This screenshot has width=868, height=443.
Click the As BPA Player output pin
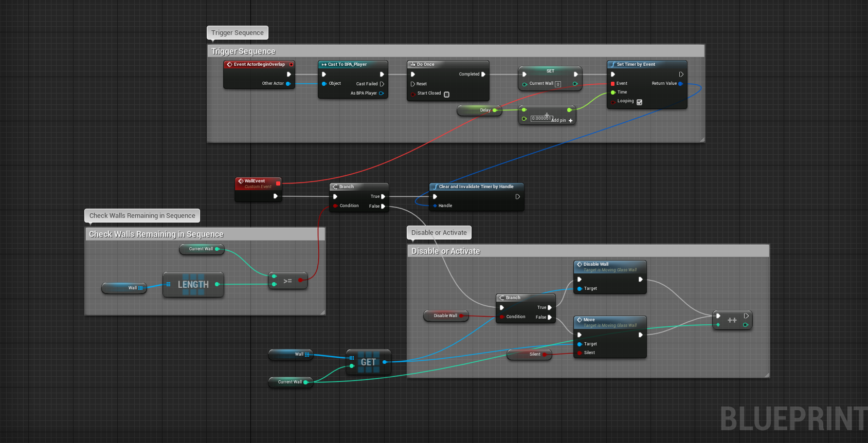tap(381, 93)
